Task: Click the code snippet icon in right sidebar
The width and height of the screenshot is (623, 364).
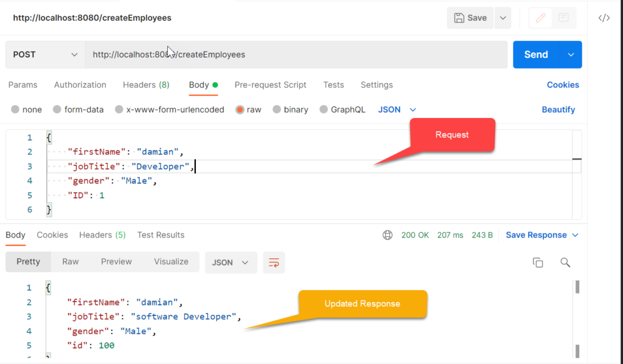Action: 604,18
